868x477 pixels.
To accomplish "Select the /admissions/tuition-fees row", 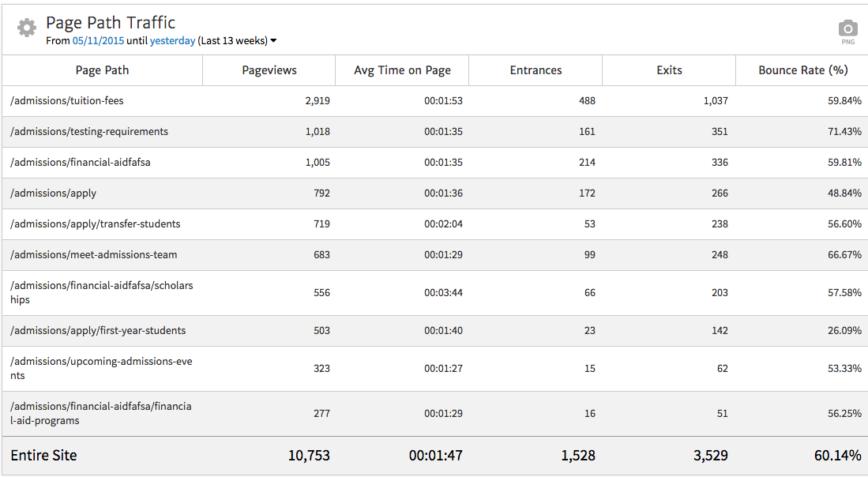I will 67,101.
